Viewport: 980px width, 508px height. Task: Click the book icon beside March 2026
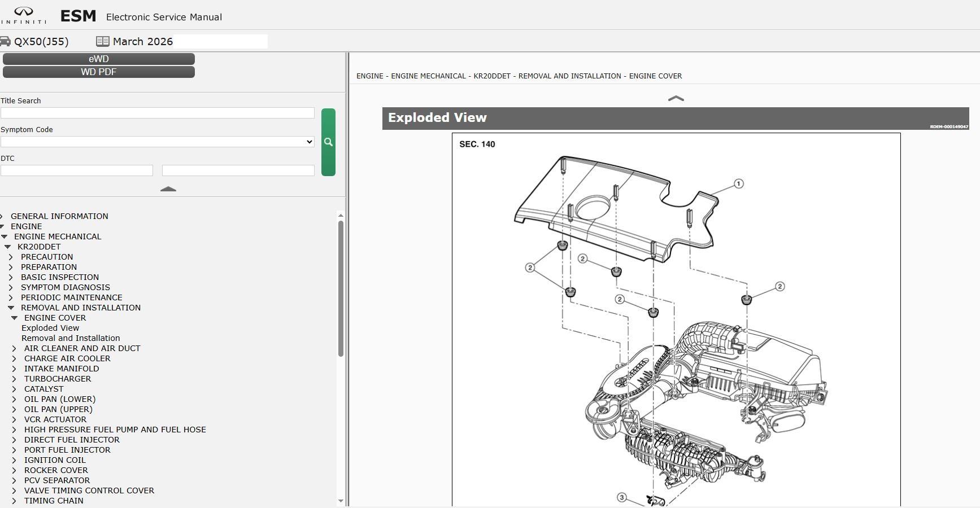click(x=102, y=41)
